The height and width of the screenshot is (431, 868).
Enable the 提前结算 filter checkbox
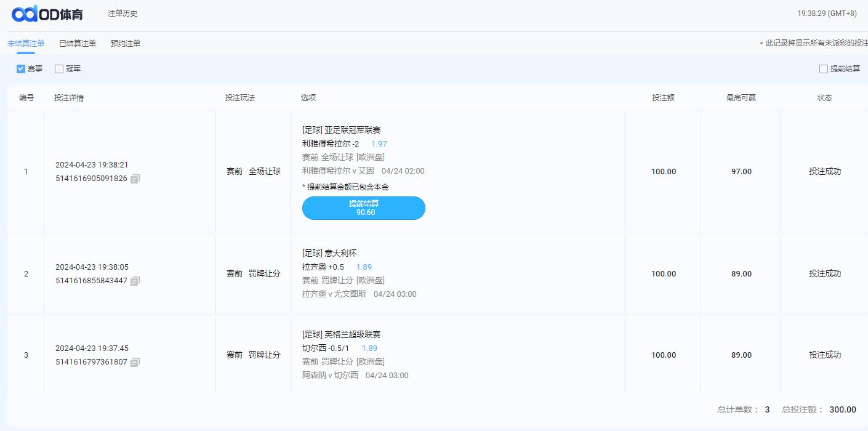click(x=824, y=69)
